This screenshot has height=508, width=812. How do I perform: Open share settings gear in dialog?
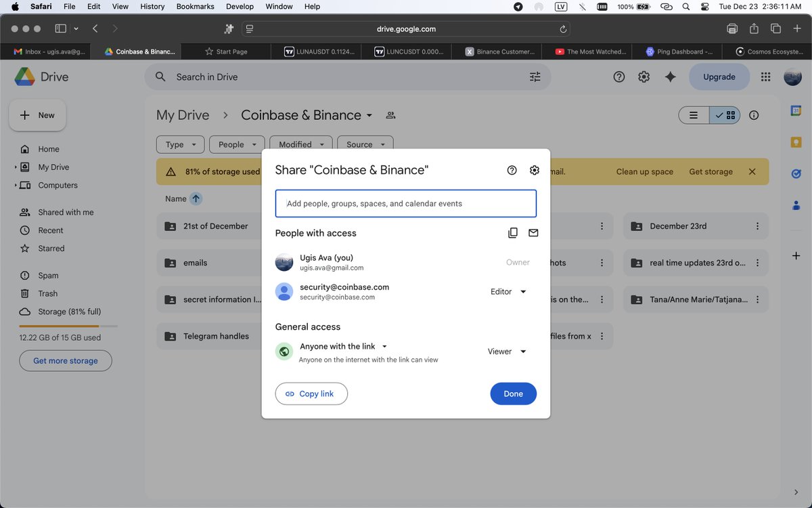(535, 170)
